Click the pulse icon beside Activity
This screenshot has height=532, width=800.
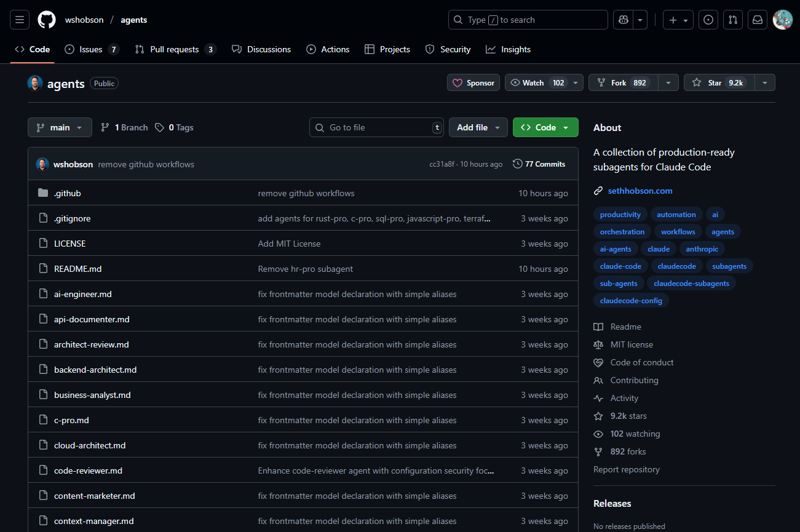pos(598,398)
